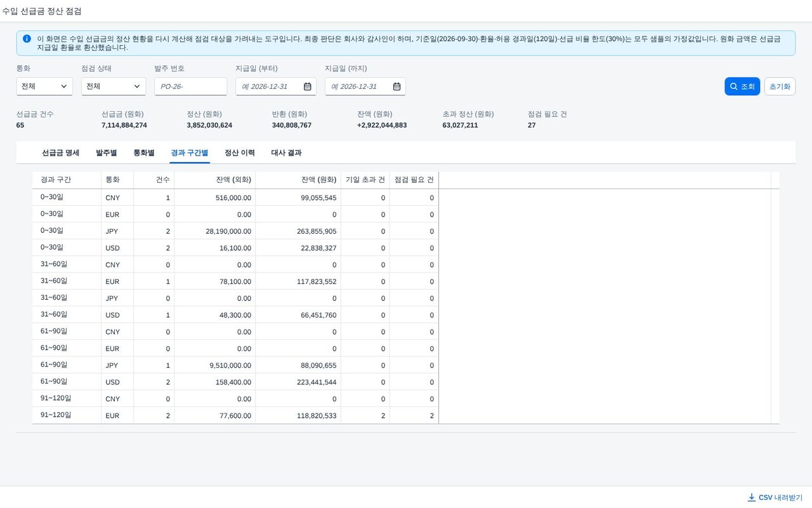The width and height of the screenshot is (812, 508).
Task: Switch to the 통화별 tab
Action: 144,152
